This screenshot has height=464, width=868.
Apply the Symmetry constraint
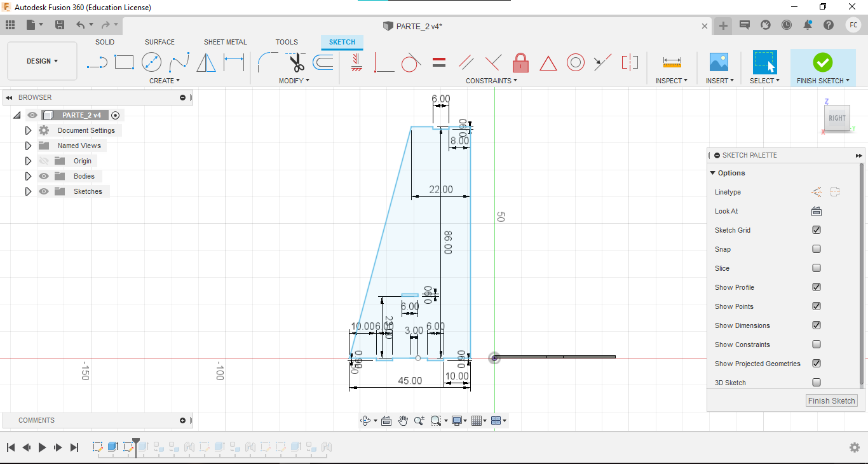tap(630, 62)
